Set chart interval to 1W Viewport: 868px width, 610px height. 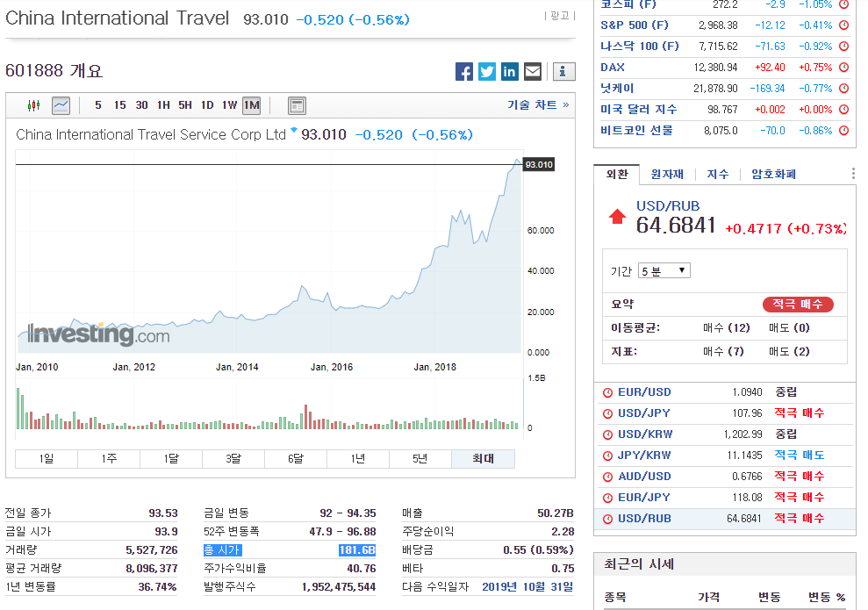[229, 105]
